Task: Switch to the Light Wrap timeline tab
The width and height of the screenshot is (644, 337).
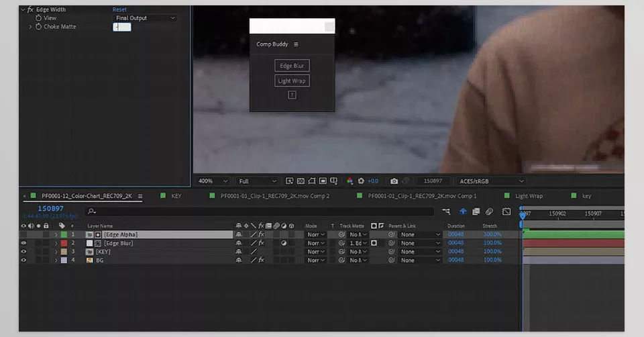Action: tap(529, 196)
